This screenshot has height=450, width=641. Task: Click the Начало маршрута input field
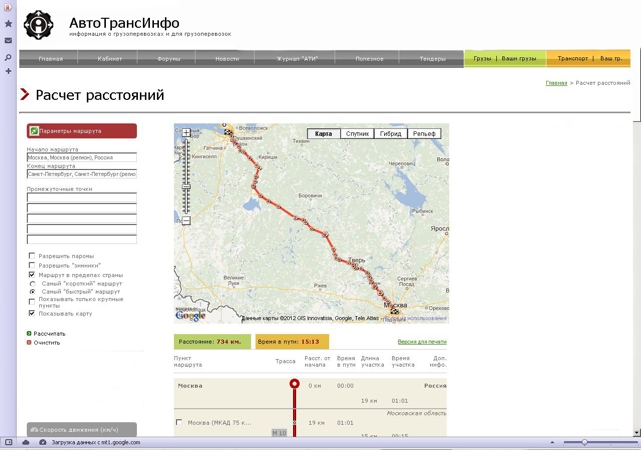pos(82,157)
